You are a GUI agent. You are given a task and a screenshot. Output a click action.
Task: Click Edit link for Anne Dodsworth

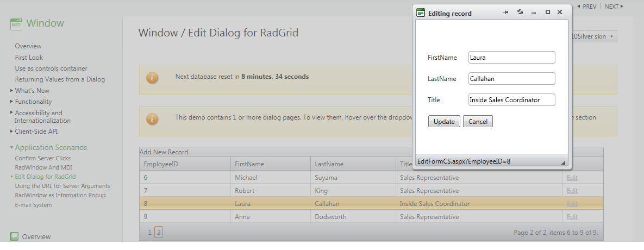(x=572, y=217)
